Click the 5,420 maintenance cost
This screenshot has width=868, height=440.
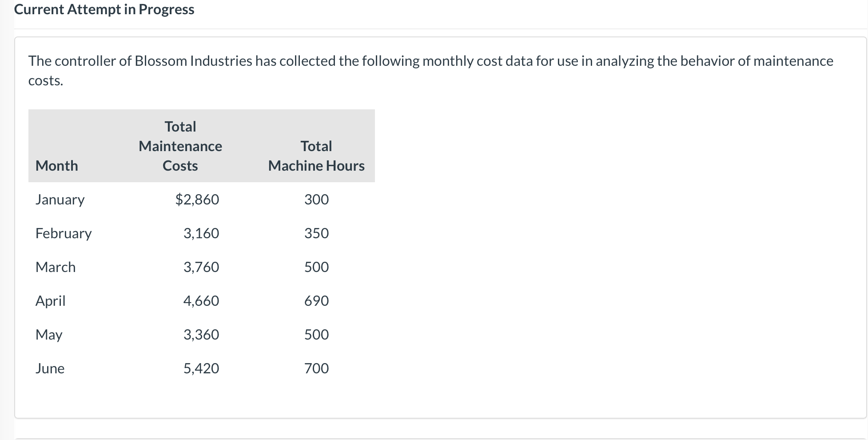(201, 368)
